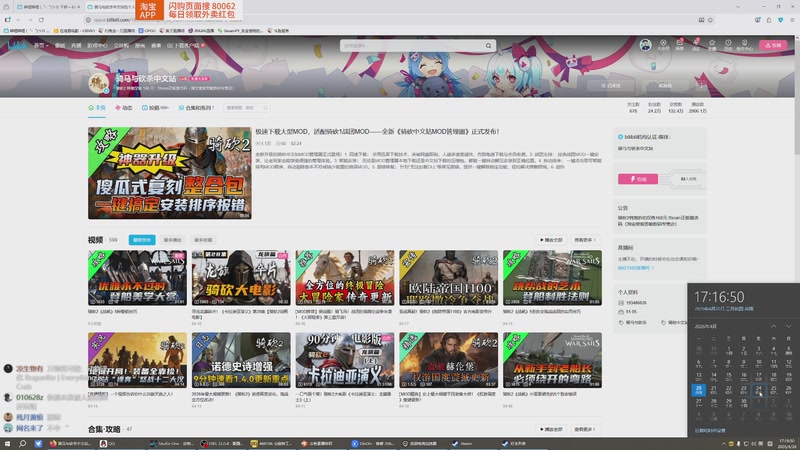Open the 骑砍大电影 video thumbnail
The width and height of the screenshot is (800, 450).
(241, 278)
